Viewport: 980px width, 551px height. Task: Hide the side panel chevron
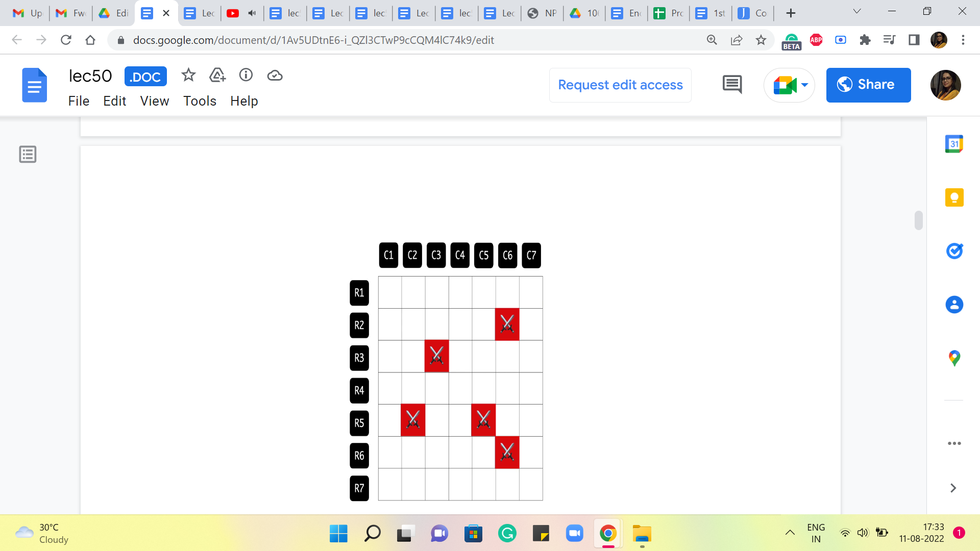[953, 488]
